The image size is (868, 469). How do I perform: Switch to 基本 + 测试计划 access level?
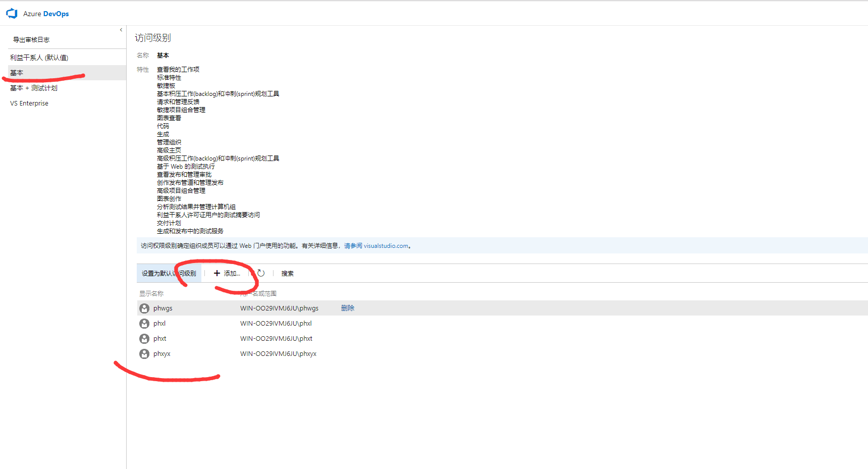34,88
